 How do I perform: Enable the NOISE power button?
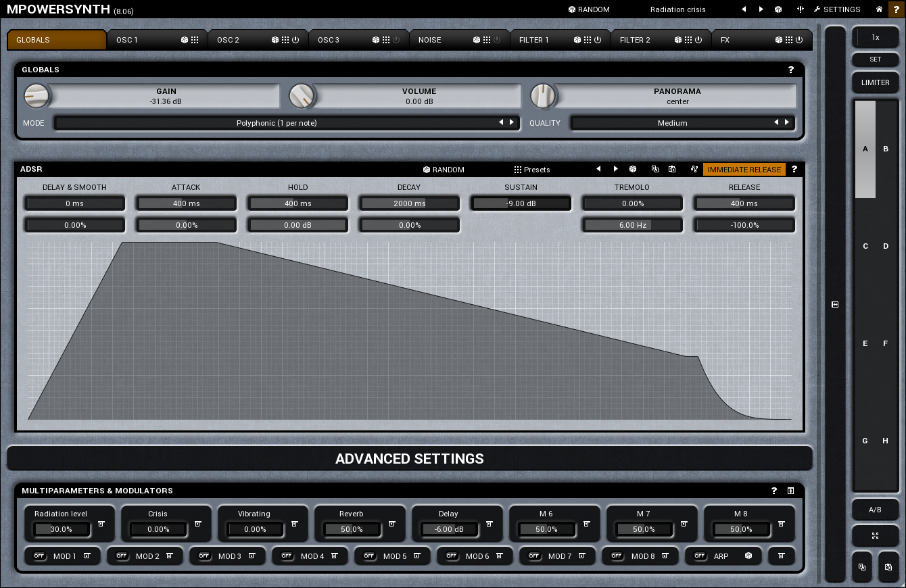click(497, 40)
